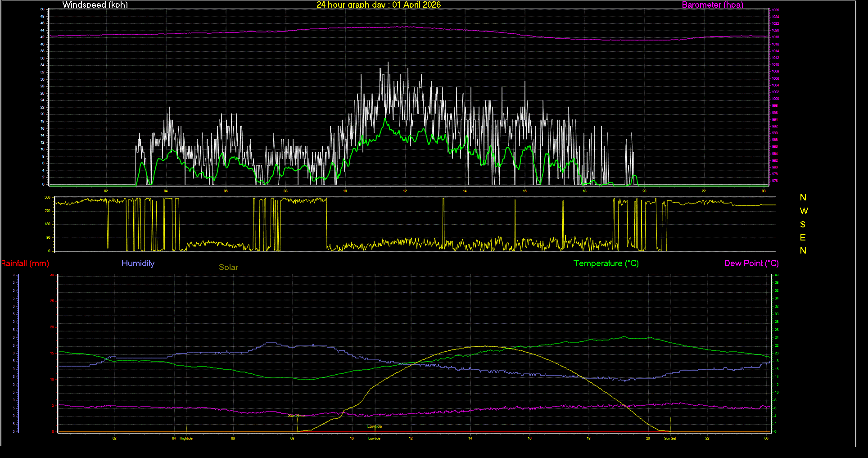Click the E compass direction label
Image resolution: width=868 pixels, height=458 pixels.
[x=803, y=237]
